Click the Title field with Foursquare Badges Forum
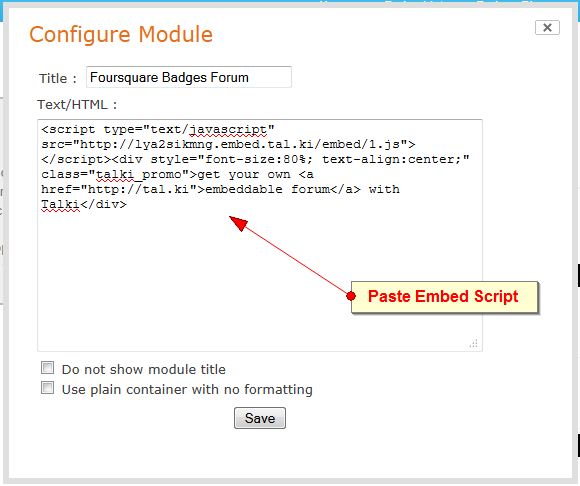The width and height of the screenshot is (580, 486). [x=189, y=77]
